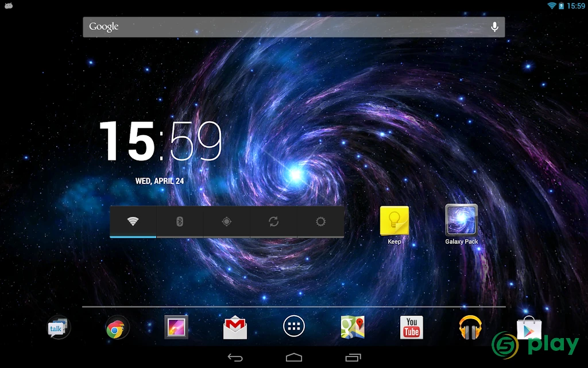
Task: Open the Google Talk app
Action: click(x=58, y=327)
